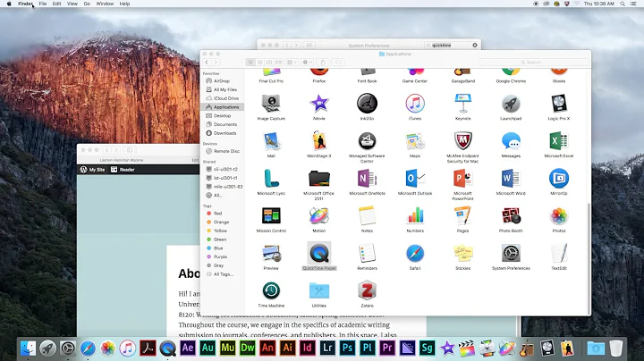Show All Tags in sidebar
Viewport: 644px width, 361px height.
tap(224, 274)
